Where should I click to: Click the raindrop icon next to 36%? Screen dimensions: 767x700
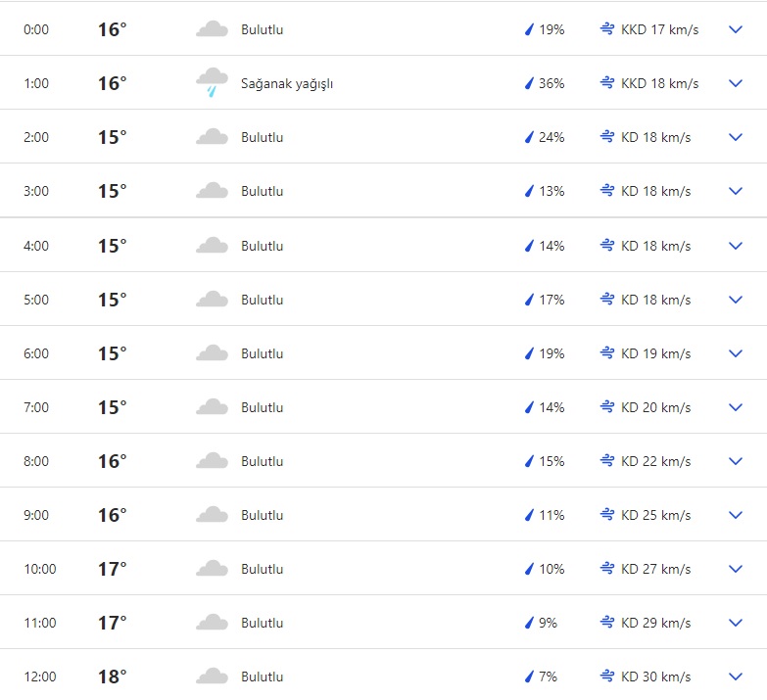(x=529, y=83)
